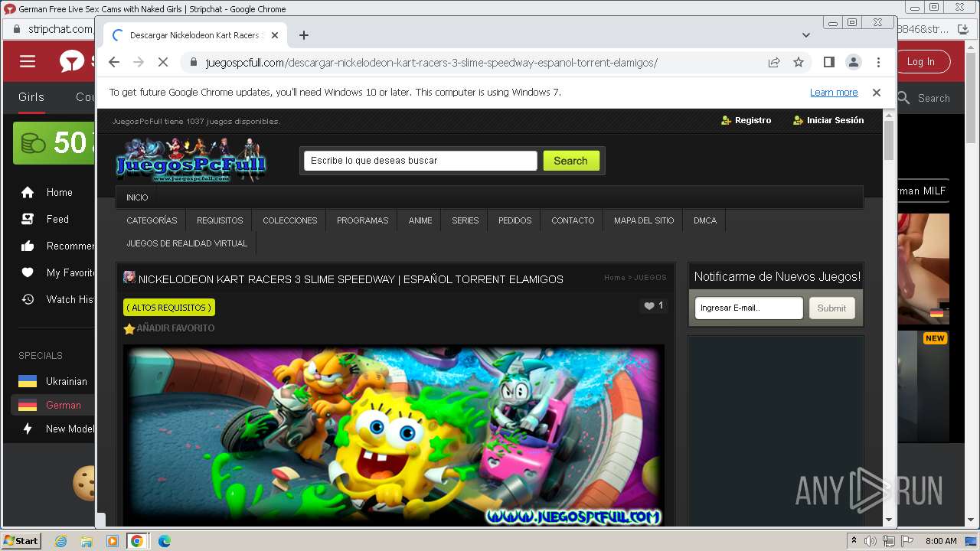Open the Iniciar Sesión link

point(828,120)
